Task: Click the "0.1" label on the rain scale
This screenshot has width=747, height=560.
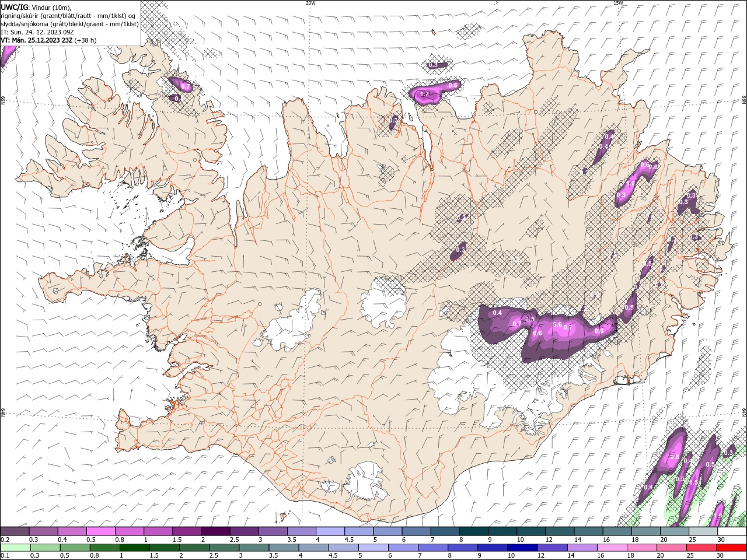Action: click(x=5, y=556)
